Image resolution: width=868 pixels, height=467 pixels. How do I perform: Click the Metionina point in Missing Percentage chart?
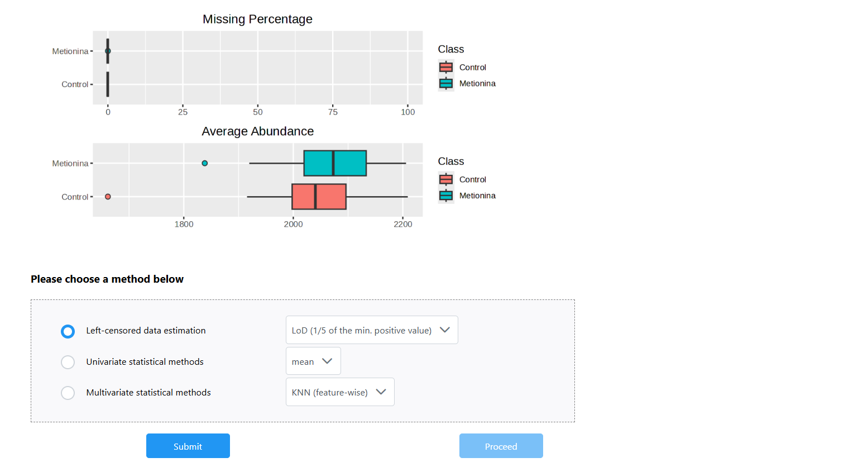pyautogui.click(x=108, y=51)
